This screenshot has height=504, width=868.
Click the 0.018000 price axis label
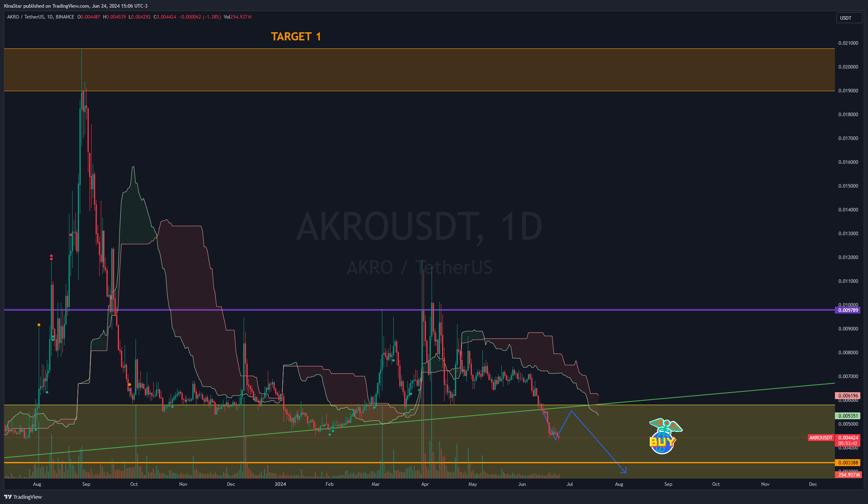click(x=848, y=115)
